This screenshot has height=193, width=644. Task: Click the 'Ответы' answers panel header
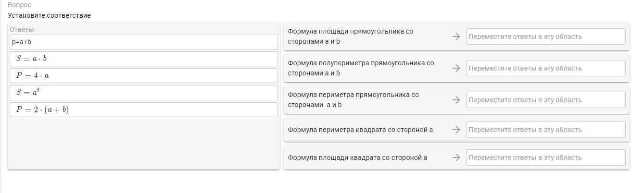pos(22,29)
